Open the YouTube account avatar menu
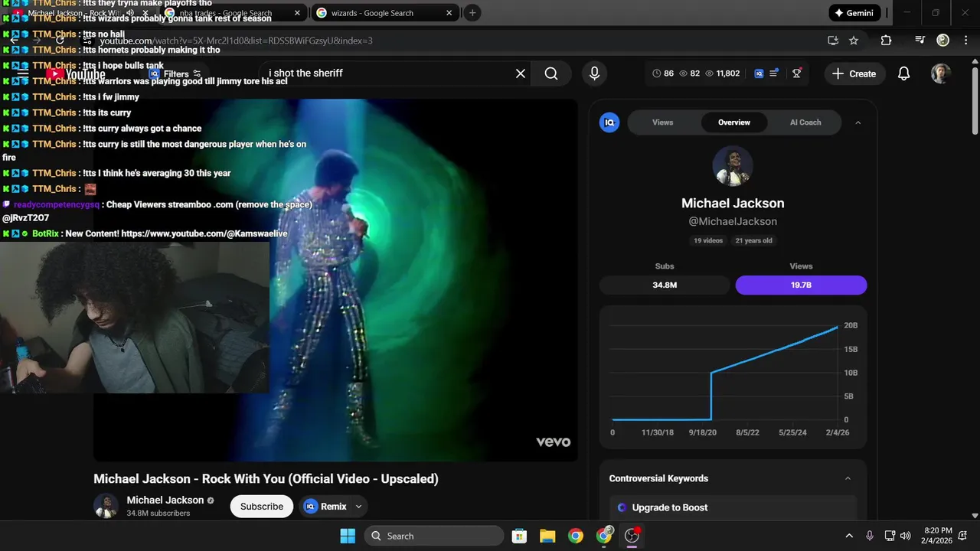980x551 pixels. (x=941, y=73)
